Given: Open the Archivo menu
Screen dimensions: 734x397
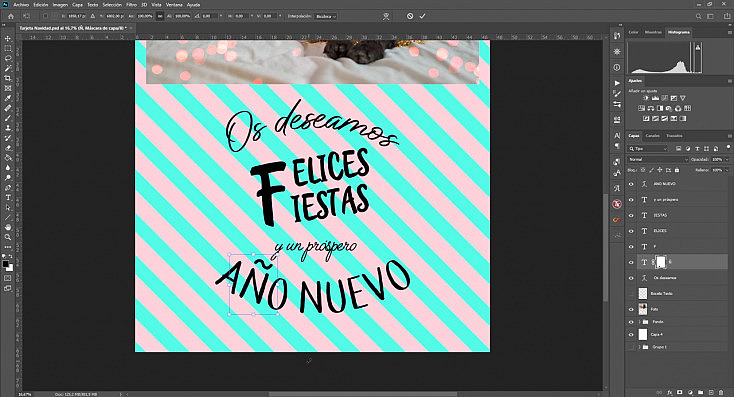Looking at the screenshot, I should tap(21, 5).
